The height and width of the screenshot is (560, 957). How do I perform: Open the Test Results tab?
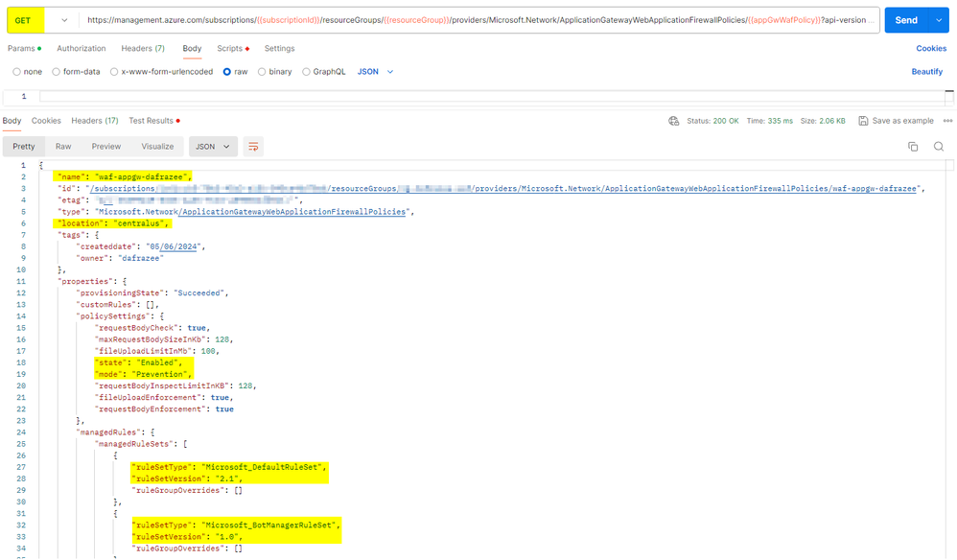coord(154,121)
